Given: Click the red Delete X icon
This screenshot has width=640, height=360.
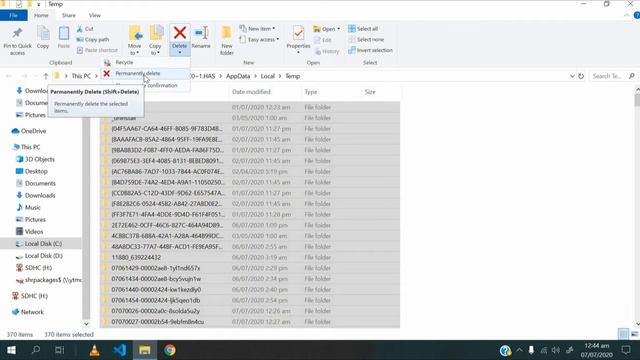Looking at the screenshot, I should pos(180,33).
